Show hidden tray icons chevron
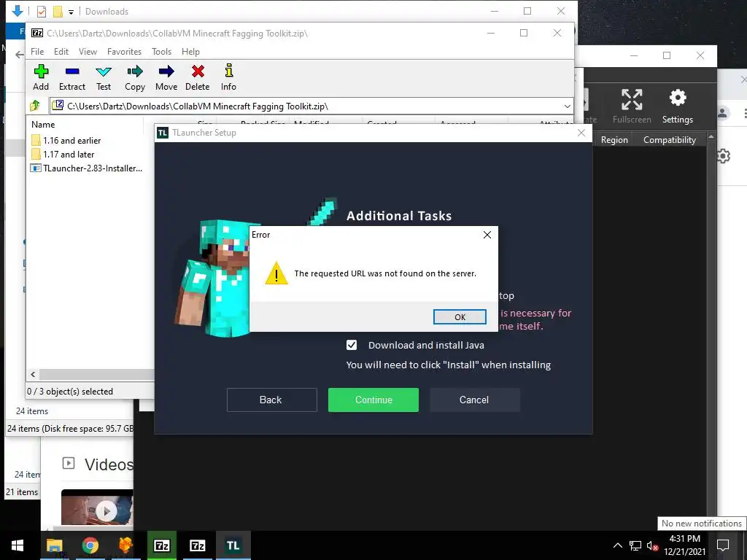This screenshot has width=747, height=560. click(617, 545)
